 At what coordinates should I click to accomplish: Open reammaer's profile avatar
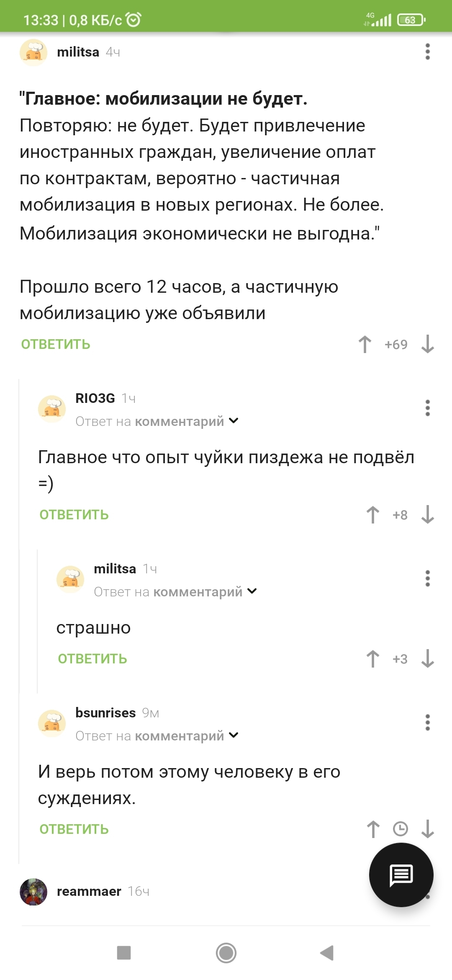33,892
